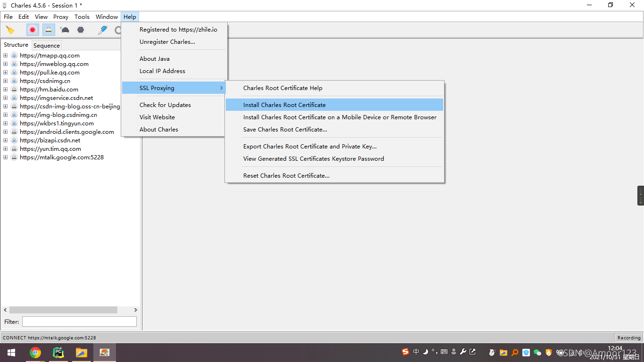Expand the https://hm.baidu.com node
This screenshot has width=644, height=362.
(x=5, y=90)
